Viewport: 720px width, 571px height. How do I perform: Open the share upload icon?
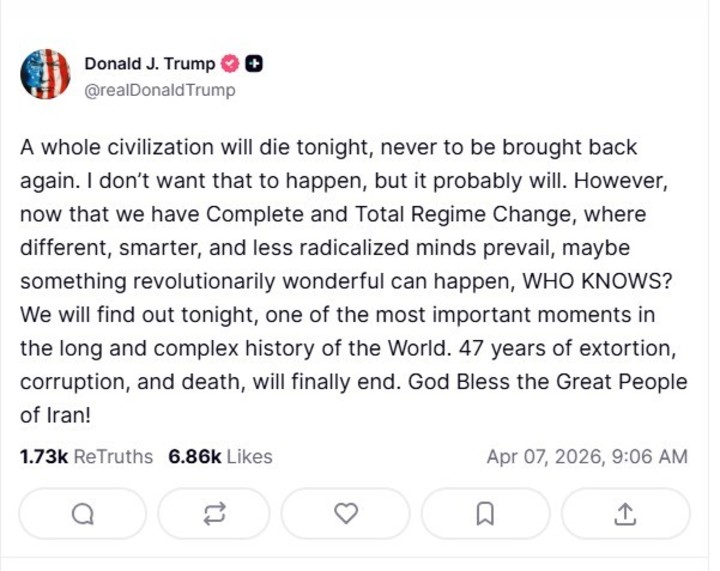(625, 514)
